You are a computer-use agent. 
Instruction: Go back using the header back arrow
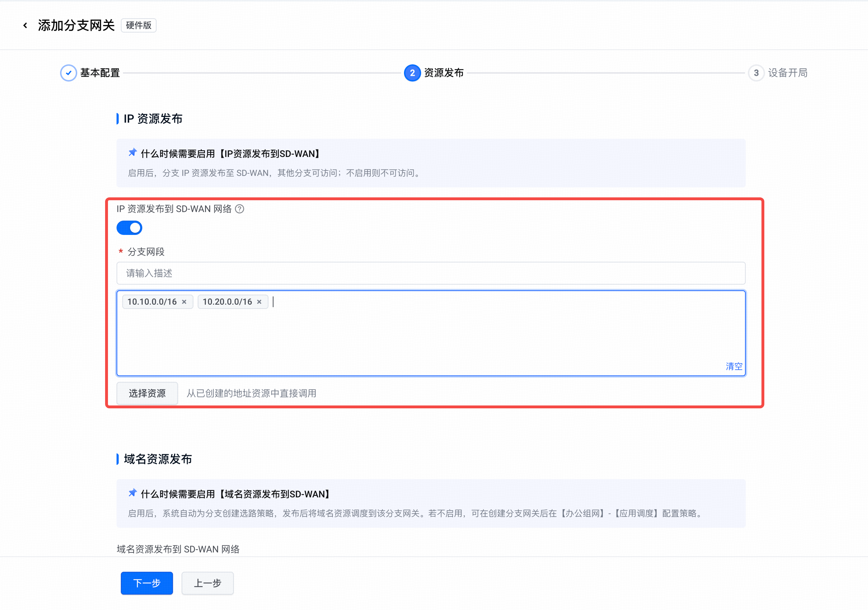click(25, 25)
